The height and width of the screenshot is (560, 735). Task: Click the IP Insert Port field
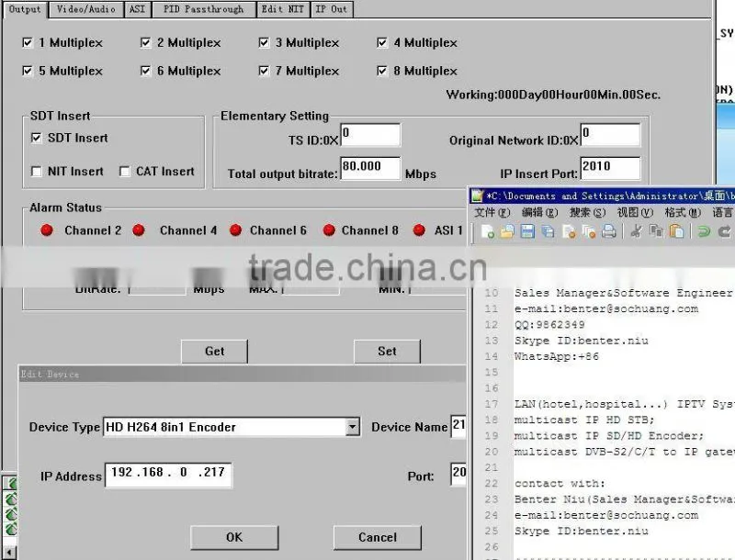(610, 168)
